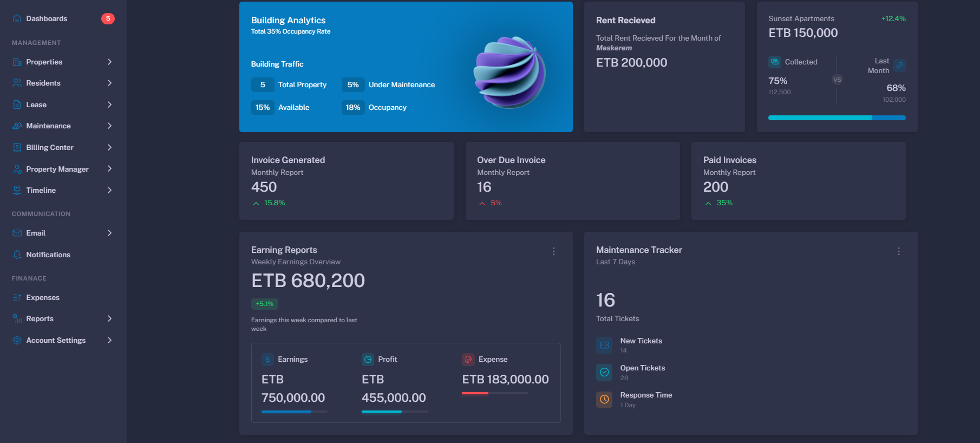980x443 pixels.
Task: Click the ETB 200,000 rent received amount
Action: tap(631, 62)
